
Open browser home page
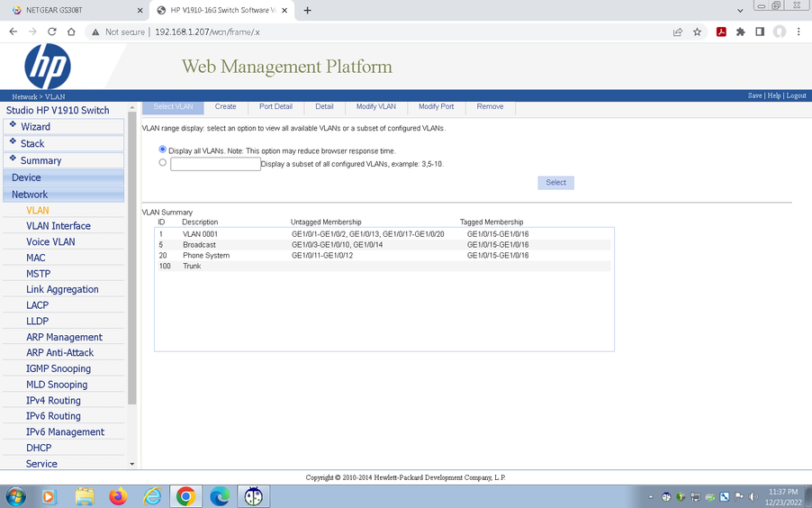pyautogui.click(x=71, y=32)
